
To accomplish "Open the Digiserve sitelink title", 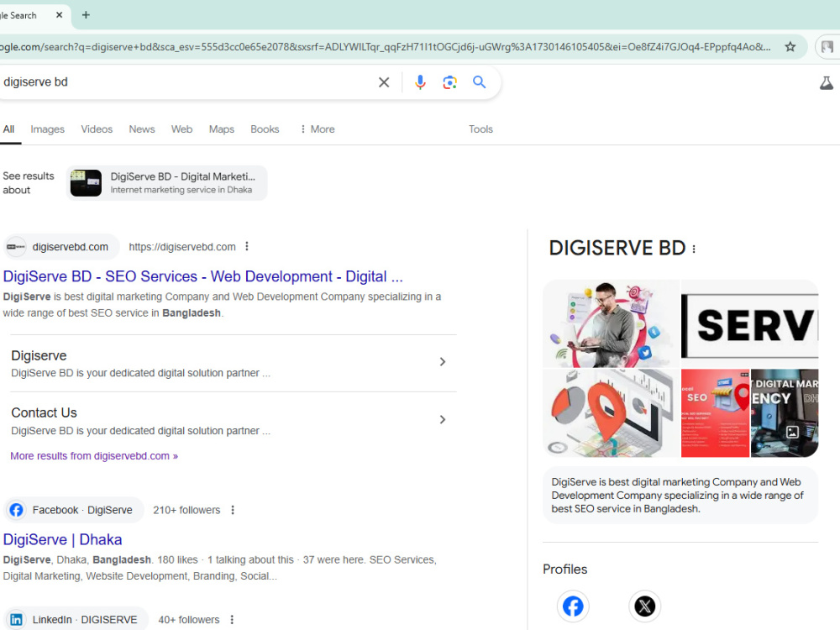I will 39,355.
